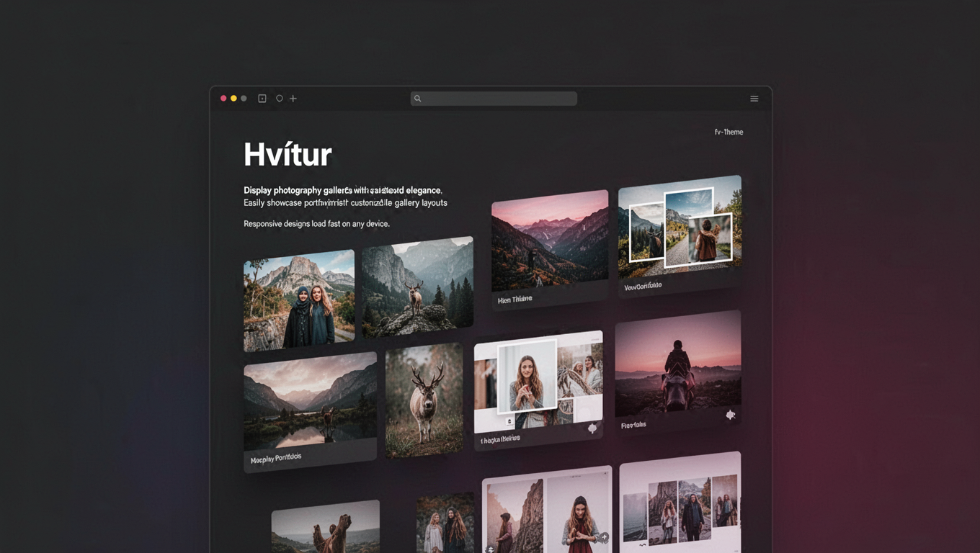980x553 pixels.
Task: Click the "Easily showcase" gallery layouts line
Action: (345, 203)
